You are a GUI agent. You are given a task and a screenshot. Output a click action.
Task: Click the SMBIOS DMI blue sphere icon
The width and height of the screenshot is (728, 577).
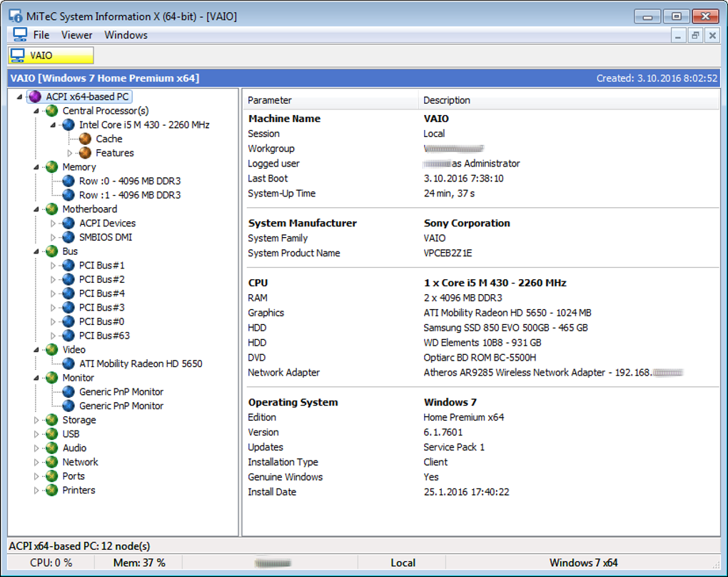[x=69, y=237]
